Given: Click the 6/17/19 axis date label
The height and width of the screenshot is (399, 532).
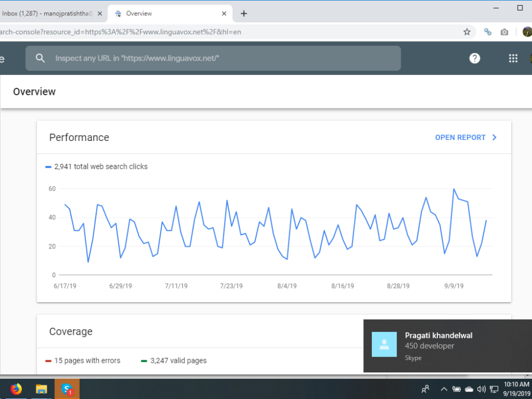Looking at the screenshot, I should click(x=65, y=286).
